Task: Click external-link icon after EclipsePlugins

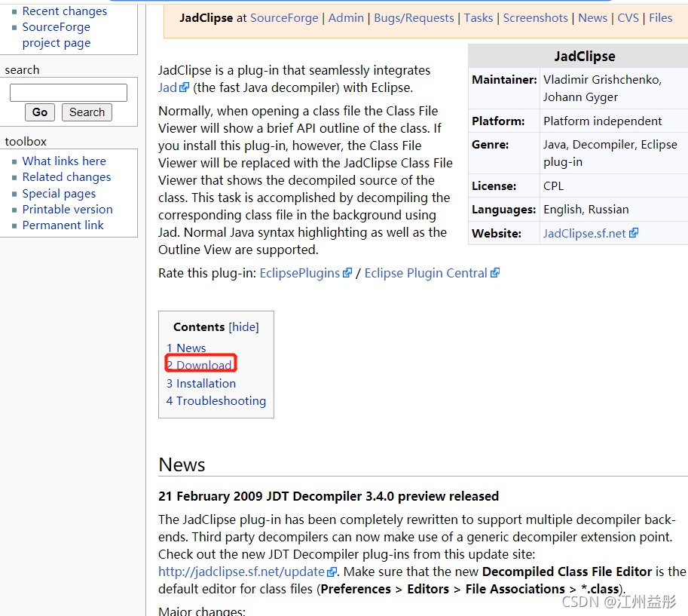Action: [x=347, y=273]
